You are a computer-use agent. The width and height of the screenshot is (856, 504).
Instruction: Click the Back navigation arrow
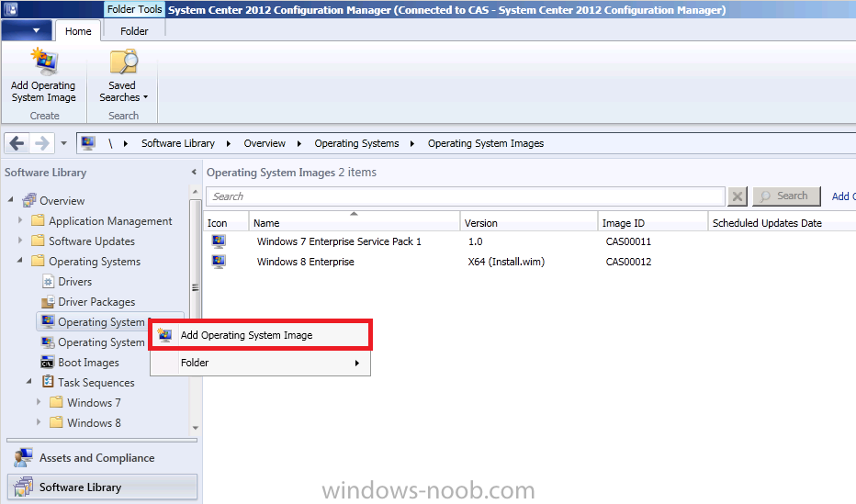[17, 143]
